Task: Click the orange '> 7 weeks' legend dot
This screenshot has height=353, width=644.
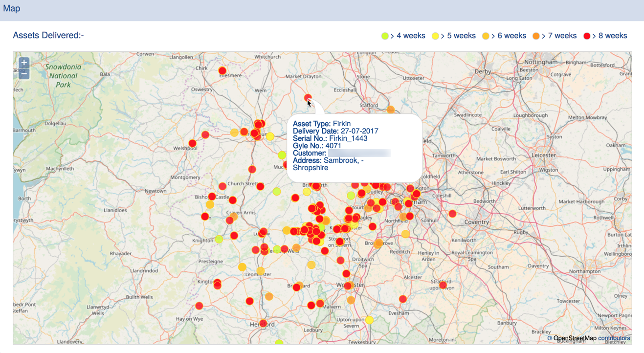Action: [x=536, y=36]
